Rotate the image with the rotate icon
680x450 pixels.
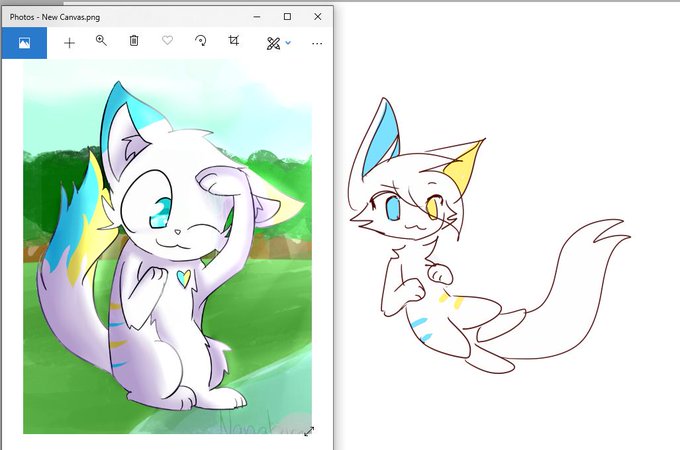[200, 41]
